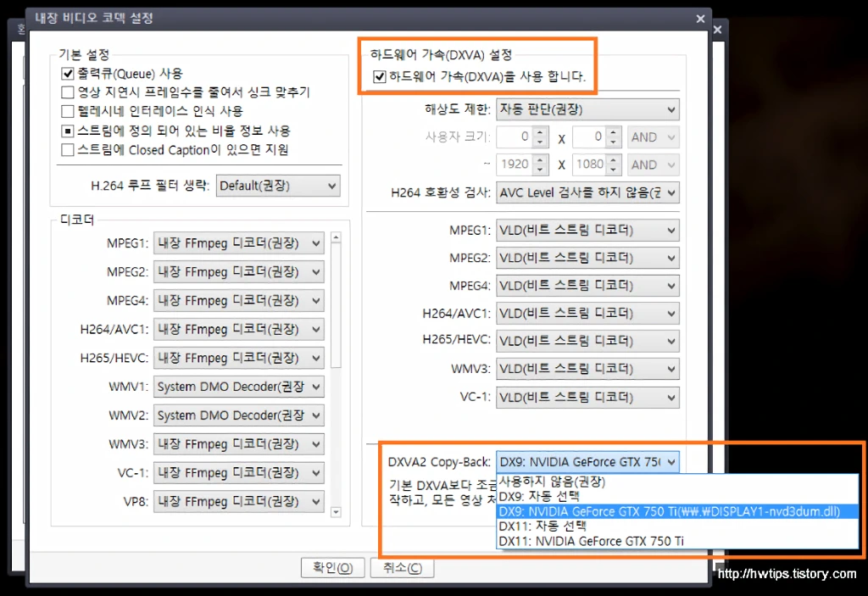The height and width of the screenshot is (596, 868).
Task: Enable 스트림에 Closed Caption 지원 option
Action: [67, 149]
